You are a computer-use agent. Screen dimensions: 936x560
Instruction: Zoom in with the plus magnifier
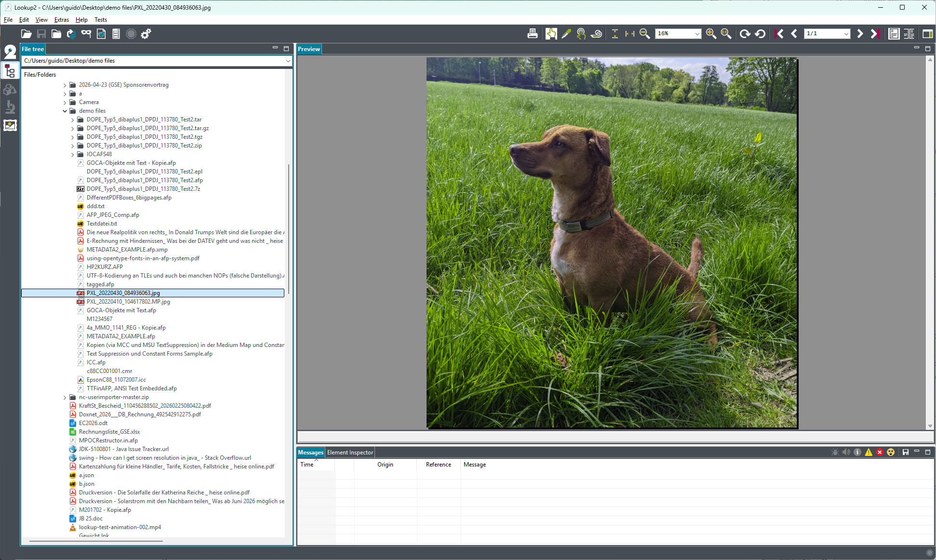711,34
